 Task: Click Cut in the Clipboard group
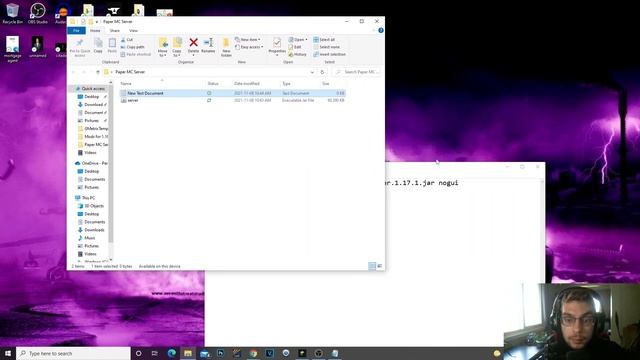(x=127, y=40)
